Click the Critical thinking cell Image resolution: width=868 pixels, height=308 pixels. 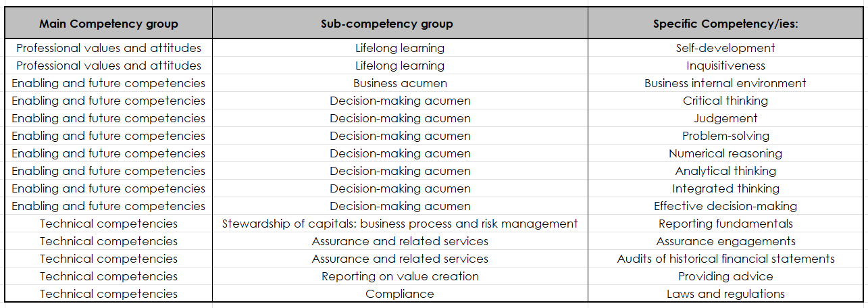point(725,101)
